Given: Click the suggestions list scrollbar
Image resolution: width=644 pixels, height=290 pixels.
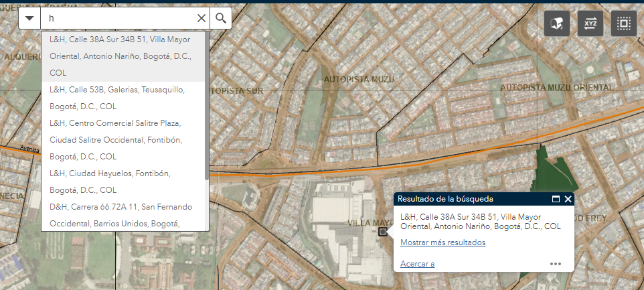Looking at the screenshot, I should [x=207, y=107].
